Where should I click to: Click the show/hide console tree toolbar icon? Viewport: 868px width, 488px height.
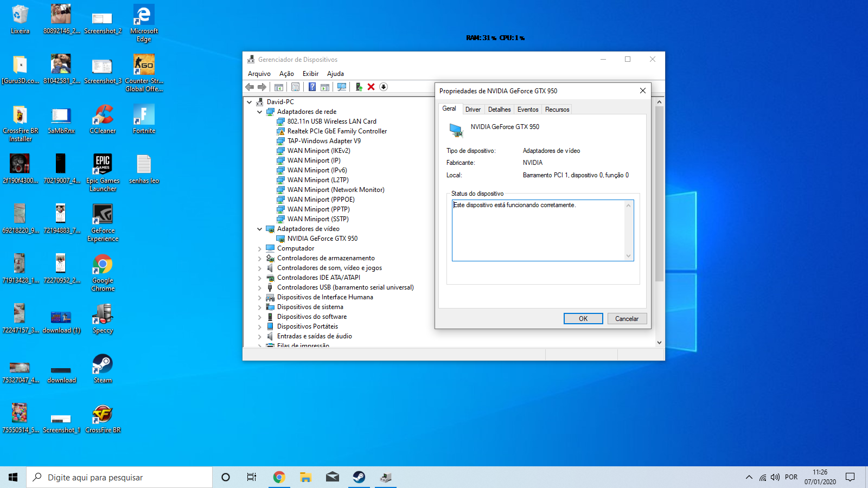pos(279,87)
